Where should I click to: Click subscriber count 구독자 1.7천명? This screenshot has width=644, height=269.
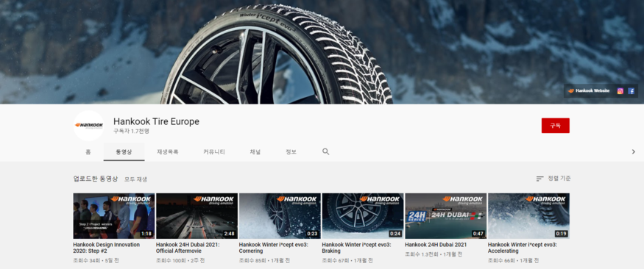point(132,132)
